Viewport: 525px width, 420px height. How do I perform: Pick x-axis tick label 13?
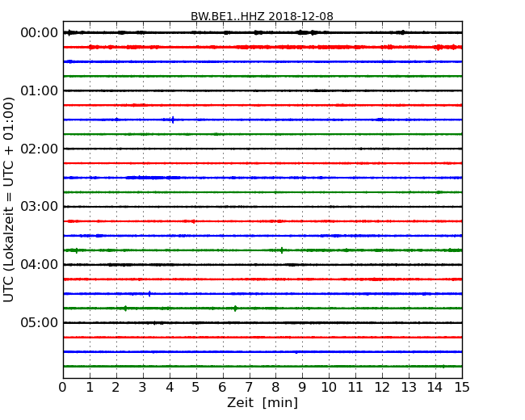click(409, 388)
